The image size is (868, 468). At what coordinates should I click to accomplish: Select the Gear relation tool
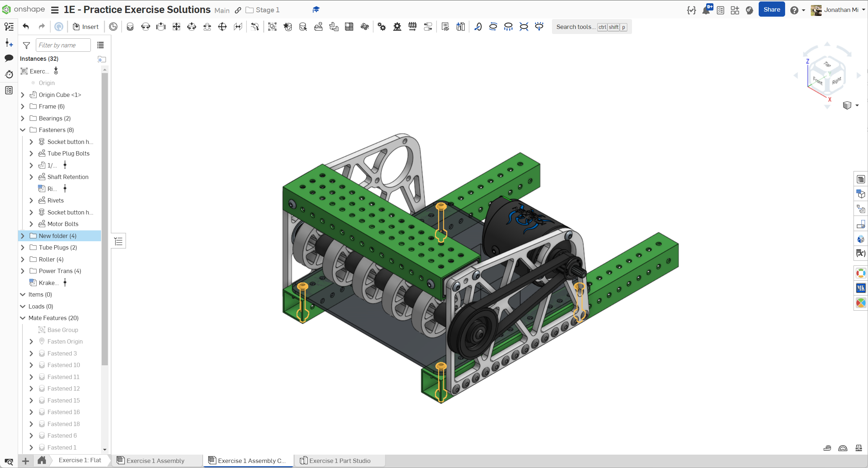point(382,27)
